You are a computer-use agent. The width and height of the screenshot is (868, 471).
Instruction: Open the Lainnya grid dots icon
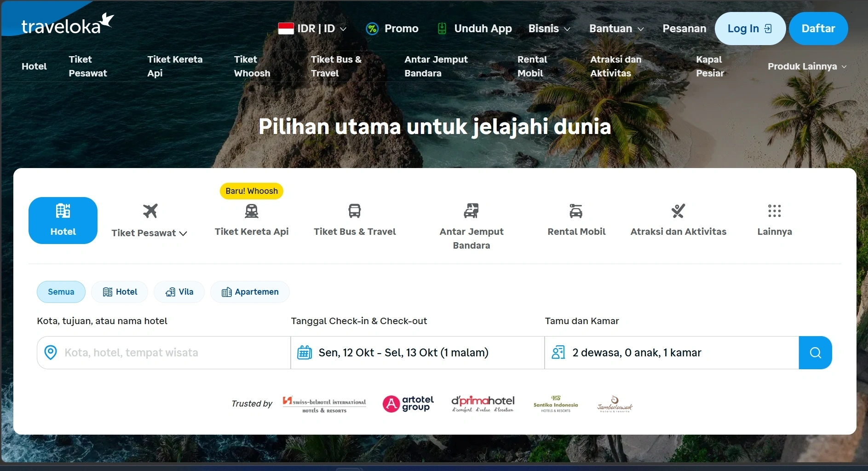tap(775, 211)
